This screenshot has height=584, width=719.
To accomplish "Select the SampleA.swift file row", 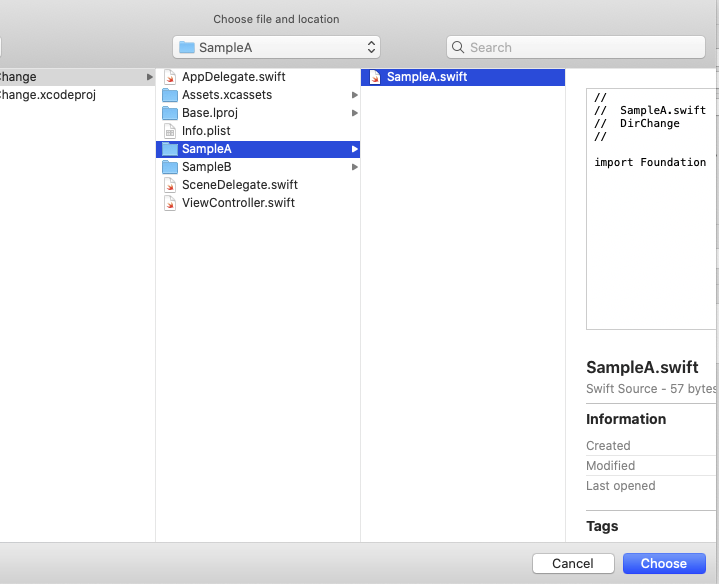I will (x=463, y=77).
